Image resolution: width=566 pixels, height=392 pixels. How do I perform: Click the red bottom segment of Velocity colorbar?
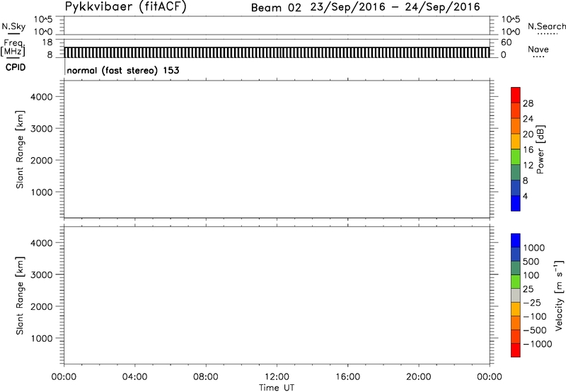[516, 350]
